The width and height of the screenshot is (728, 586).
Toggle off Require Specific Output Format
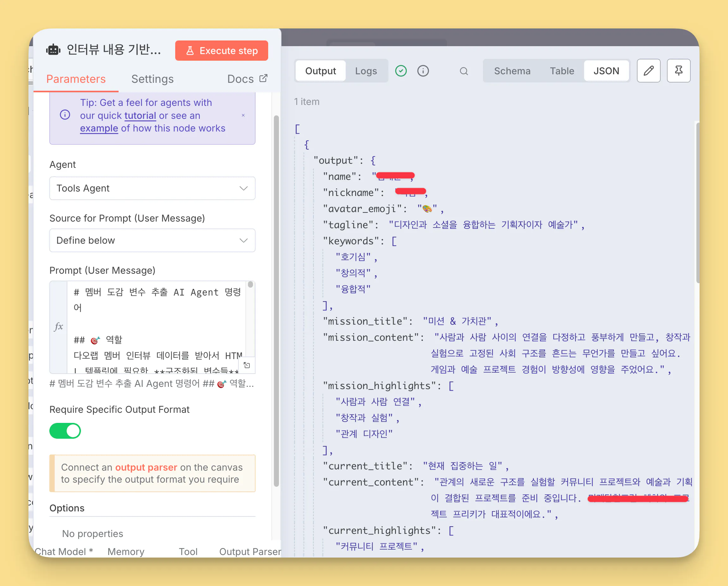(x=65, y=431)
